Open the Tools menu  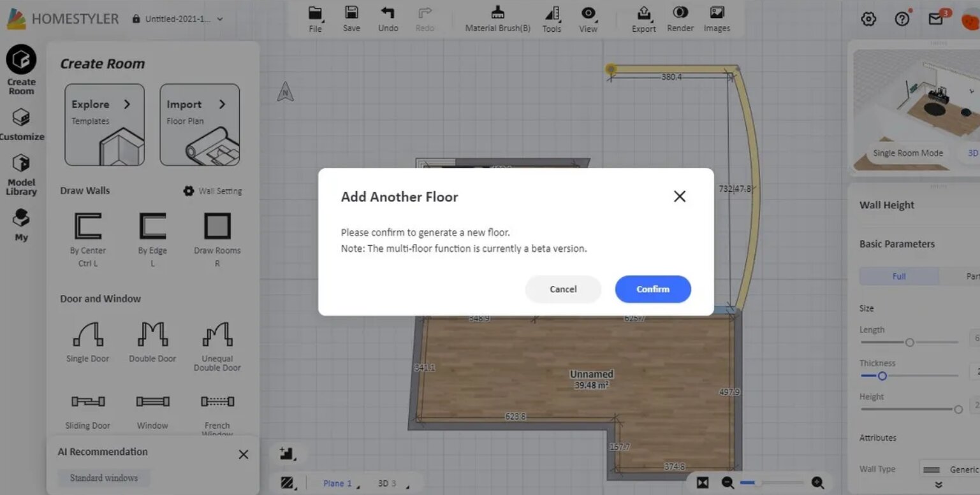(x=552, y=19)
